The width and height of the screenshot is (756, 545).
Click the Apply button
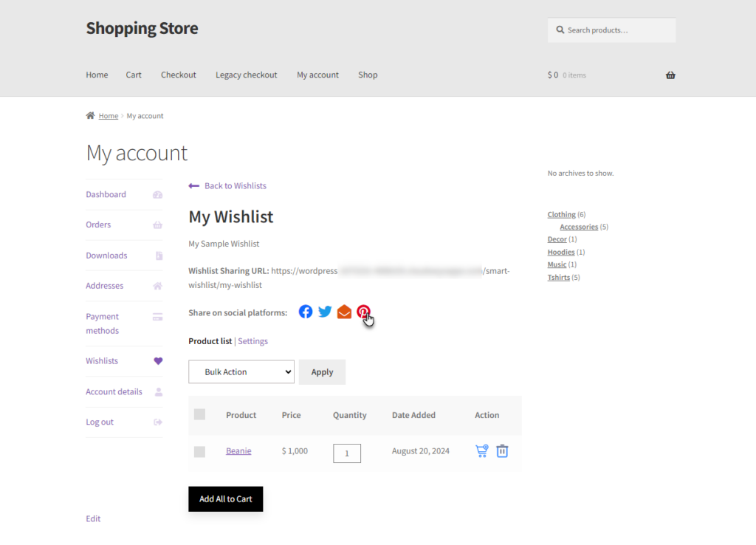coord(322,372)
